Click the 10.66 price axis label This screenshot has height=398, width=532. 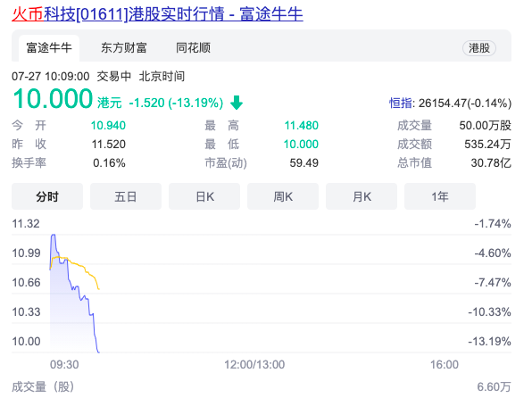pyautogui.click(x=26, y=282)
